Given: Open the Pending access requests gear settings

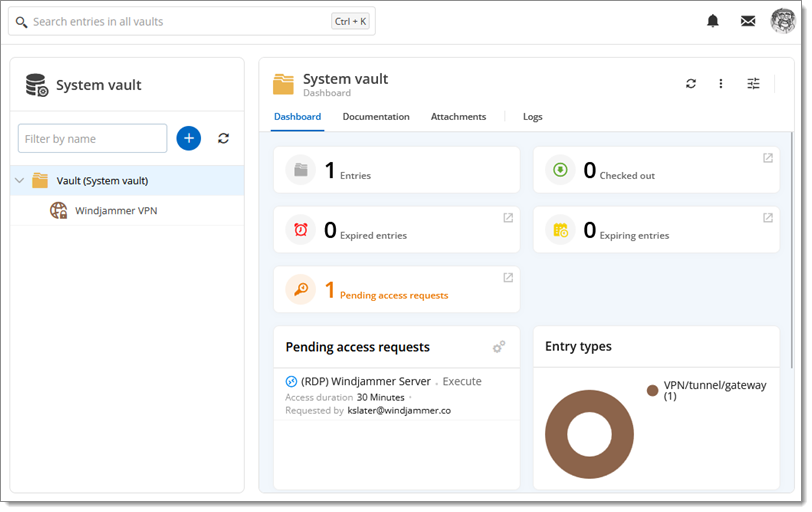Looking at the screenshot, I should 499,347.
